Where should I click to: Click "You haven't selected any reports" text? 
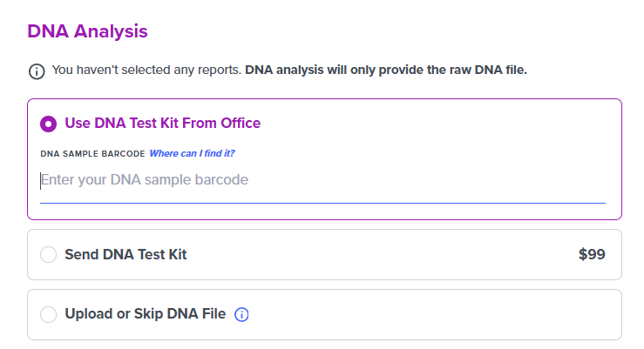(146, 70)
